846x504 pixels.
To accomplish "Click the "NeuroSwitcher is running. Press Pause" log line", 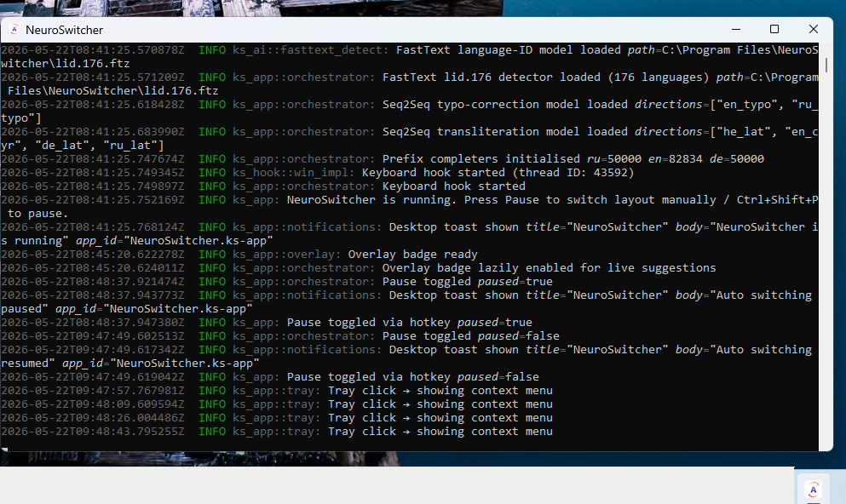I will click(x=410, y=206).
